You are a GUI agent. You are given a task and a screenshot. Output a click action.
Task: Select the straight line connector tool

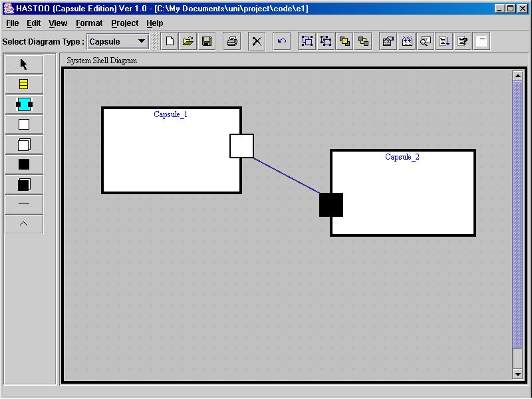24,204
